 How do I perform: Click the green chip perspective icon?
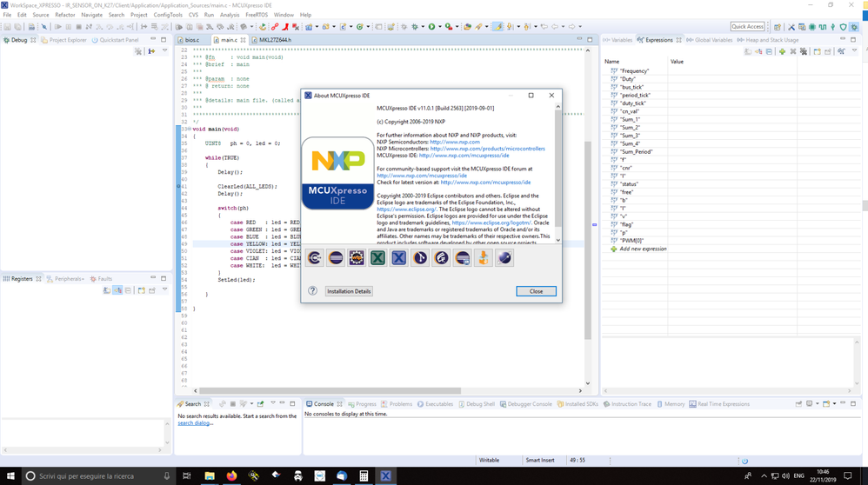[812, 27]
